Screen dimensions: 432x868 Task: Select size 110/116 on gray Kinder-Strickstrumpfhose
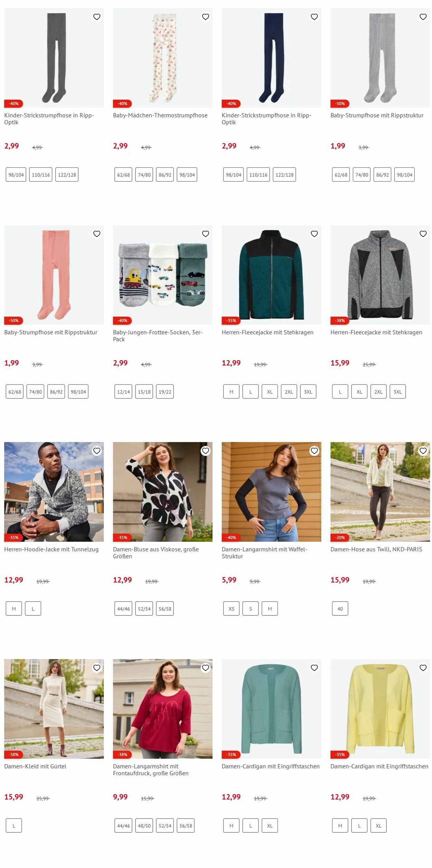click(41, 175)
